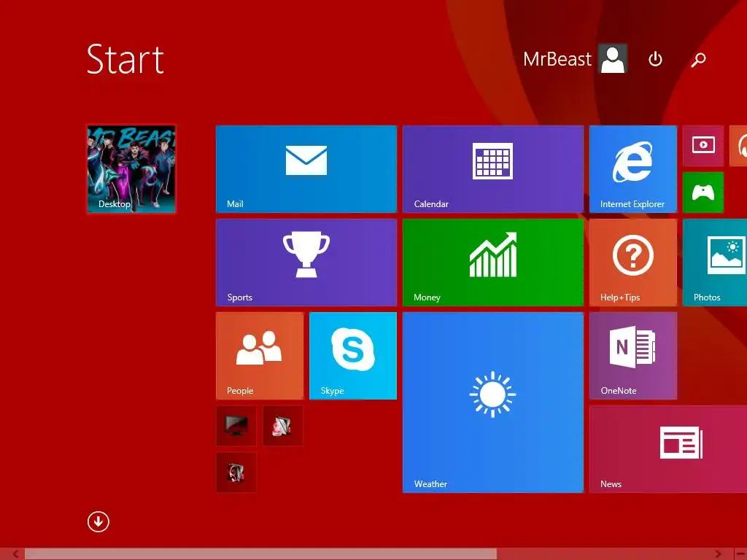Open the MrBeast user account menu
The width and height of the screenshot is (747, 560).
point(575,58)
